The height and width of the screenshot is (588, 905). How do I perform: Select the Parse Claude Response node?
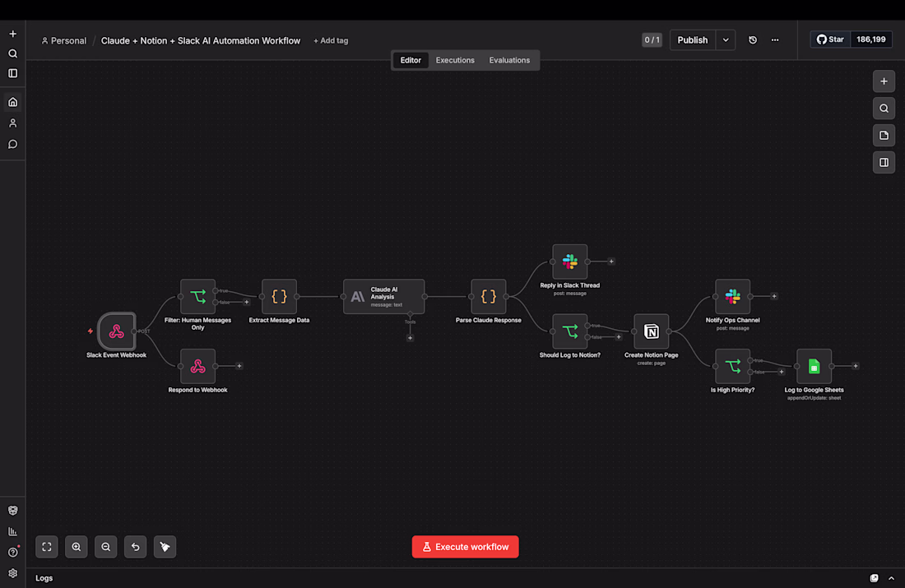pos(488,297)
